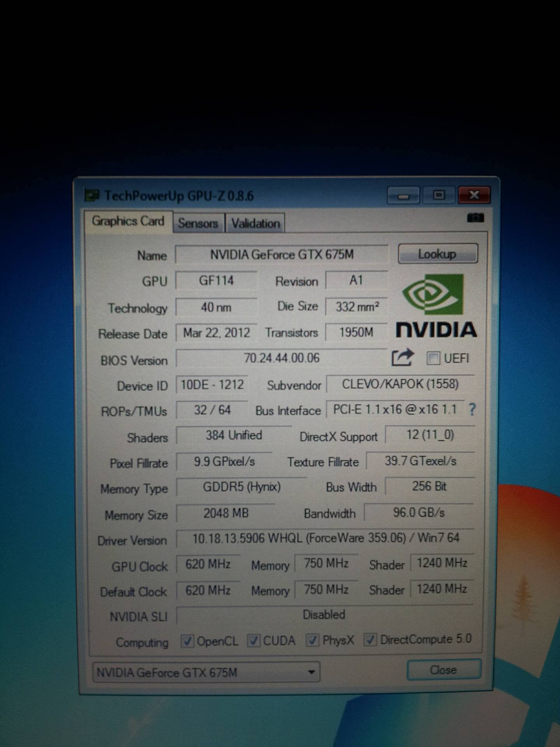
Task: Click Memory Type field GDDR5 (Hynix)
Action: coord(241,487)
